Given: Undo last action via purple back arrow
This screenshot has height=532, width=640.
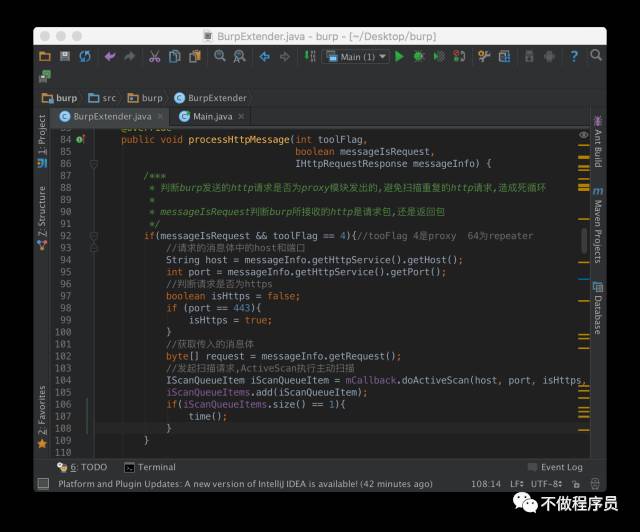Looking at the screenshot, I should (x=110, y=56).
